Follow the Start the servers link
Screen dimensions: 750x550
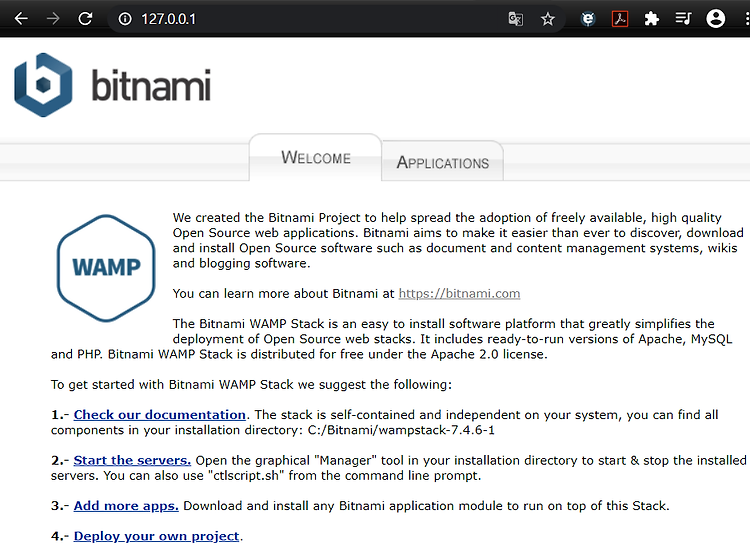tap(132, 460)
